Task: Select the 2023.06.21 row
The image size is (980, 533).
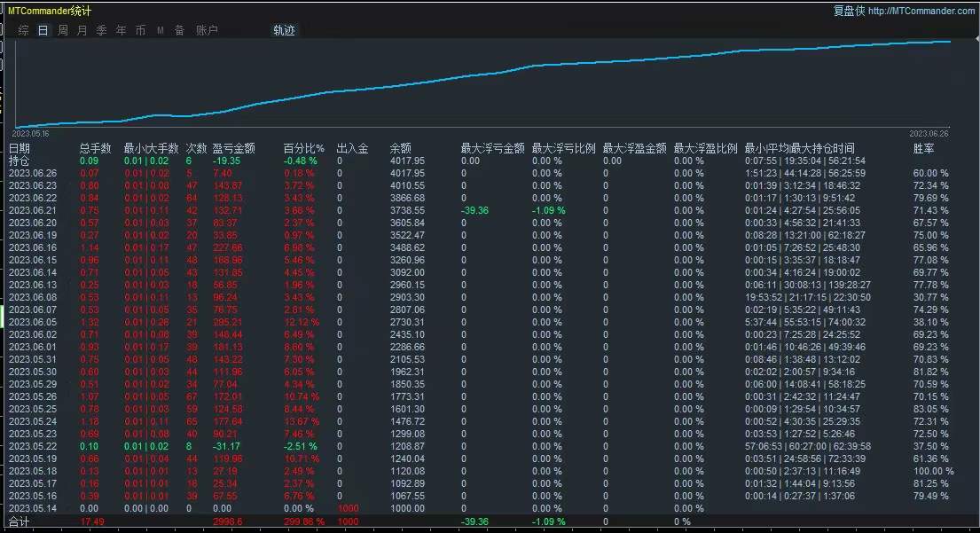Action: click(x=482, y=210)
